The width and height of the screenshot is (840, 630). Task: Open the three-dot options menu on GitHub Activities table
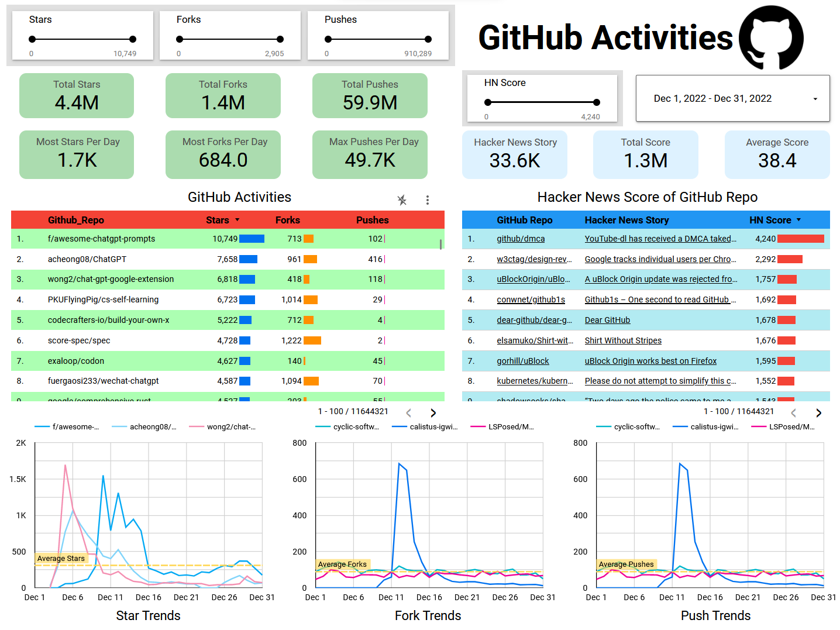[428, 200]
